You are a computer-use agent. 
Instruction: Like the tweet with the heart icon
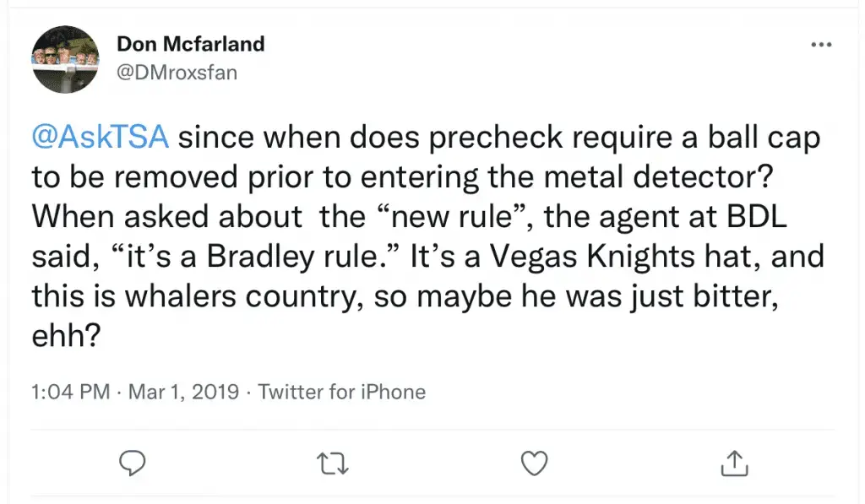point(534,463)
